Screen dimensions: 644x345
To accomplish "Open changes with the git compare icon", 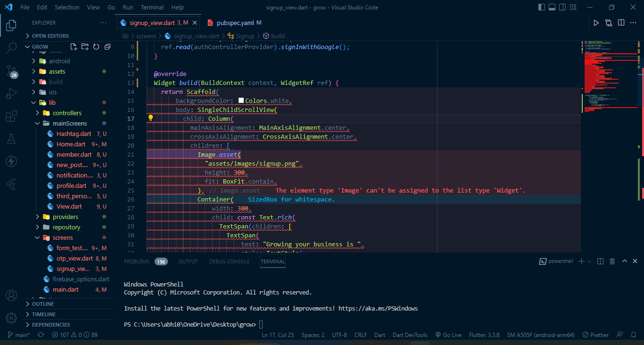I will pyautogui.click(x=609, y=23).
